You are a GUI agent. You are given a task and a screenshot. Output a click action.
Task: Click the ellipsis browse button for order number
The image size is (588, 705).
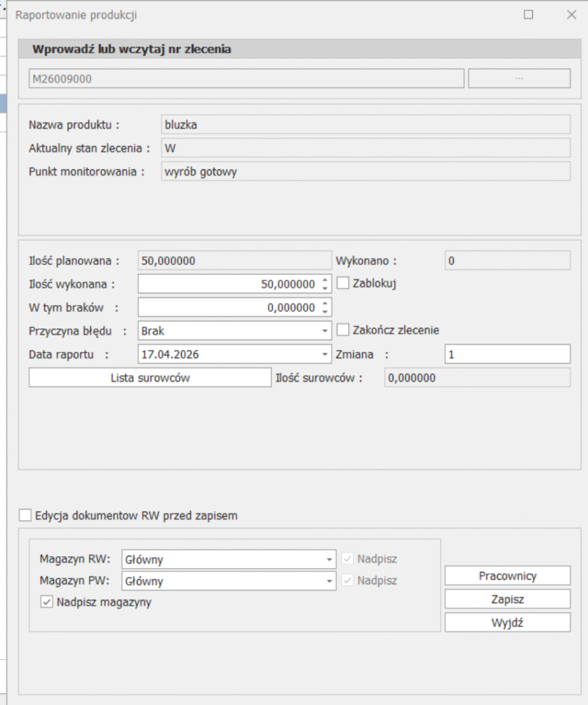point(519,78)
